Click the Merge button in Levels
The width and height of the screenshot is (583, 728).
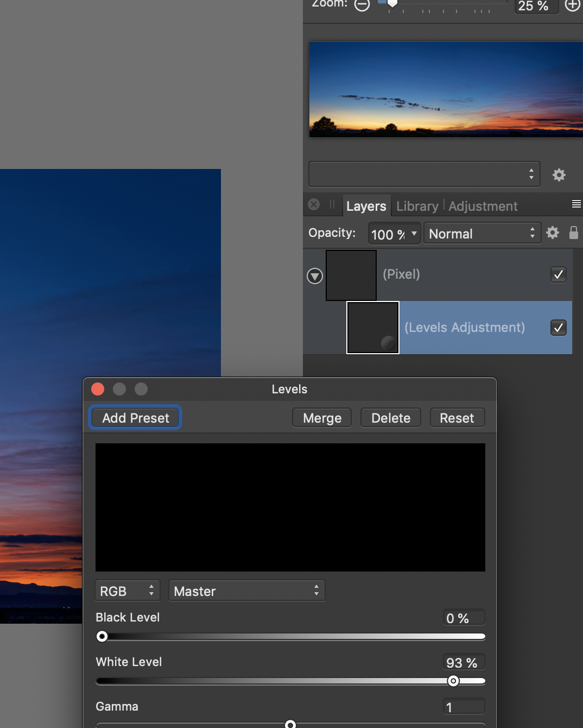click(x=321, y=417)
